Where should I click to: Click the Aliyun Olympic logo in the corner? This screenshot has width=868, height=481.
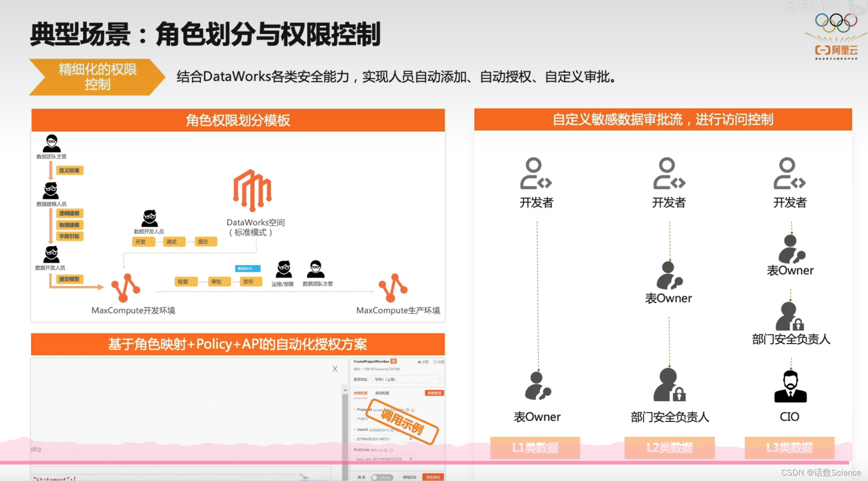[836, 36]
